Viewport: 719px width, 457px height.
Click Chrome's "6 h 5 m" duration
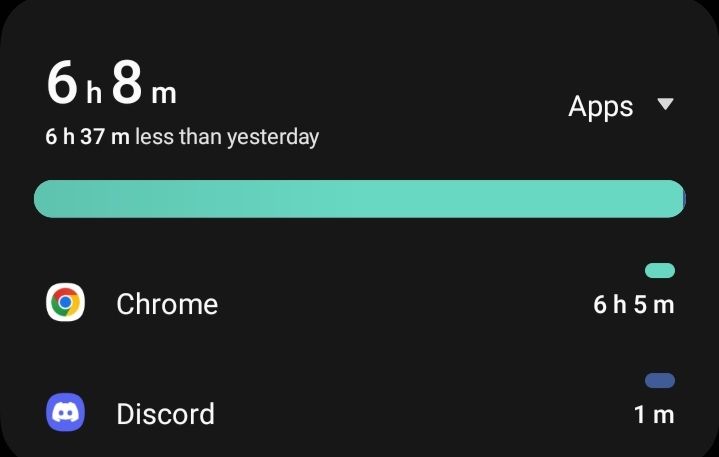(634, 305)
